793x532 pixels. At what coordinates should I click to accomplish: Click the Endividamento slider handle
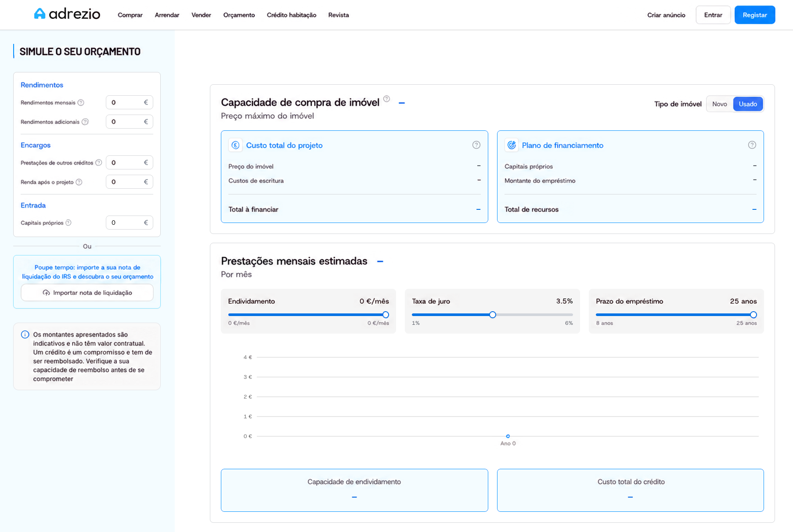[x=386, y=315]
